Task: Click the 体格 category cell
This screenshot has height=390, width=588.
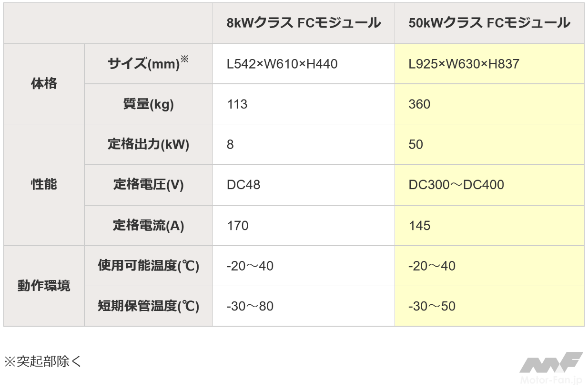Action: [x=44, y=84]
